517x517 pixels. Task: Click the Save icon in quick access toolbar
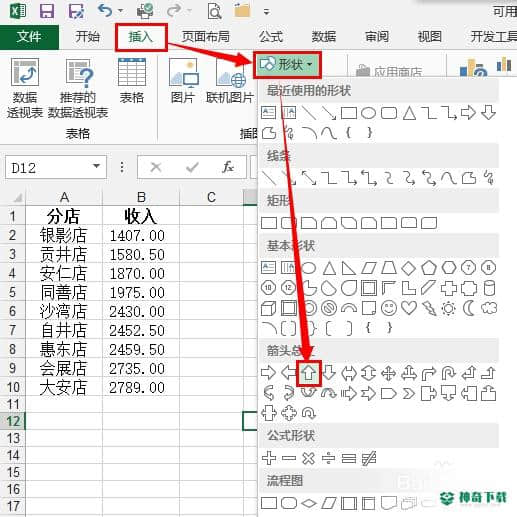(x=47, y=11)
